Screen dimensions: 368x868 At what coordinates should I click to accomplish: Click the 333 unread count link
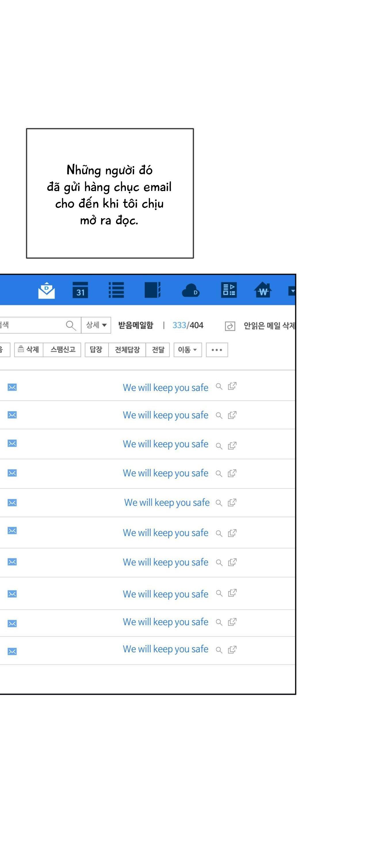[x=179, y=325]
